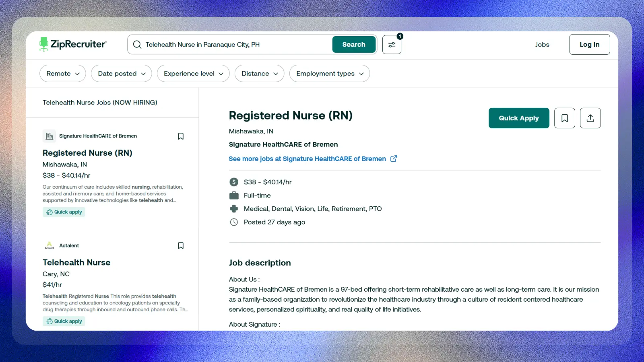Viewport: 644px width, 362px height.
Task: Click the Full-time employment text
Action: click(x=257, y=195)
